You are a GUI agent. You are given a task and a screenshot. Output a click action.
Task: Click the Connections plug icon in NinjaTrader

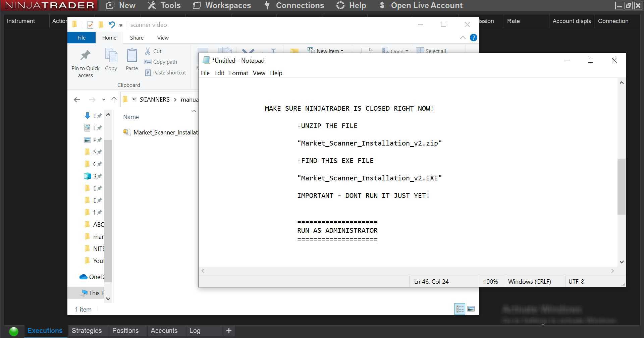coord(267,5)
